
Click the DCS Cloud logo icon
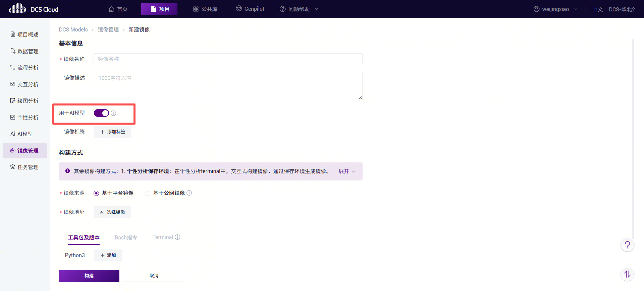tap(17, 8)
